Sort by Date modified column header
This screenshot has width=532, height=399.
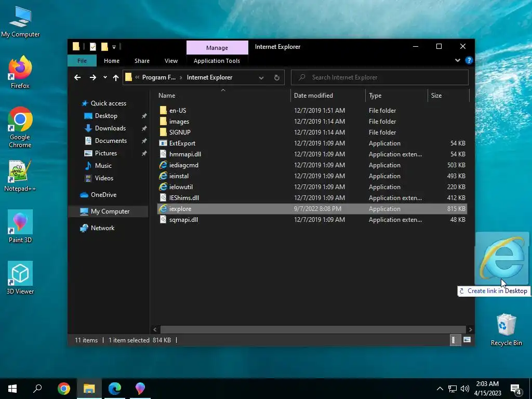click(x=328, y=96)
